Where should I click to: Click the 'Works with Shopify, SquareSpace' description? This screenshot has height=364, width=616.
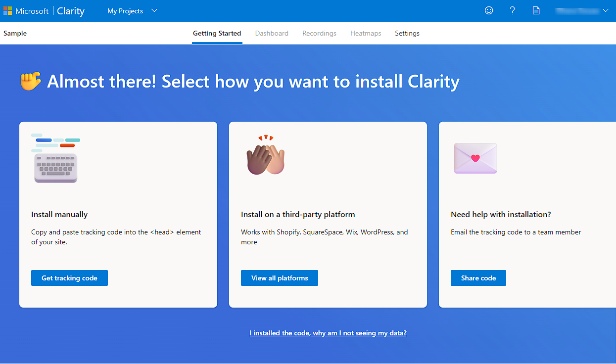click(x=325, y=237)
